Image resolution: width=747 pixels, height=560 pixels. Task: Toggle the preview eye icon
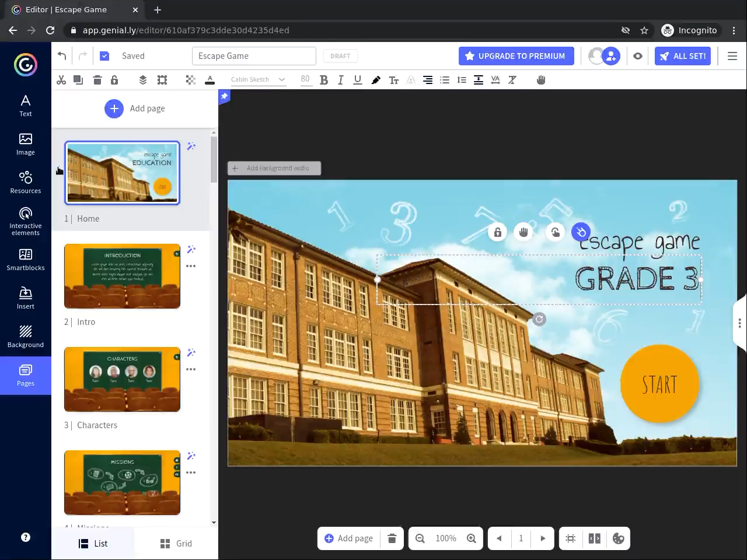(638, 56)
